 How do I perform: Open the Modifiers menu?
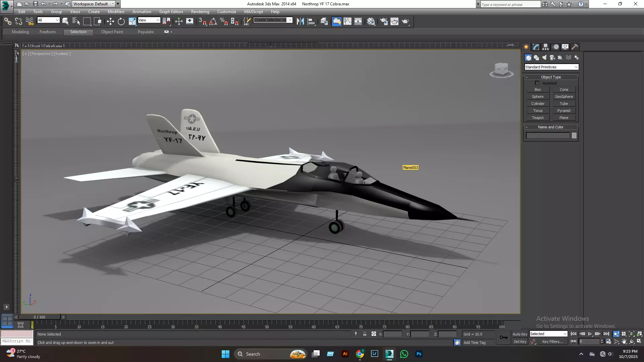[116, 12]
